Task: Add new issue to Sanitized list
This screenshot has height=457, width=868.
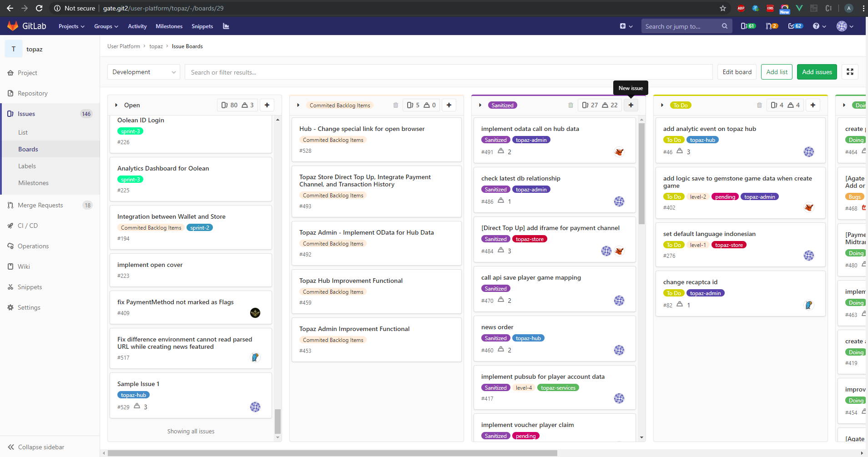Action: pyautogui.click(x=631, y=105)
